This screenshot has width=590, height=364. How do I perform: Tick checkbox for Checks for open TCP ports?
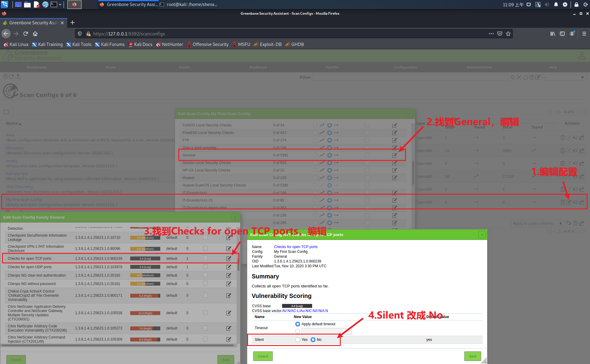coord(205,258)
